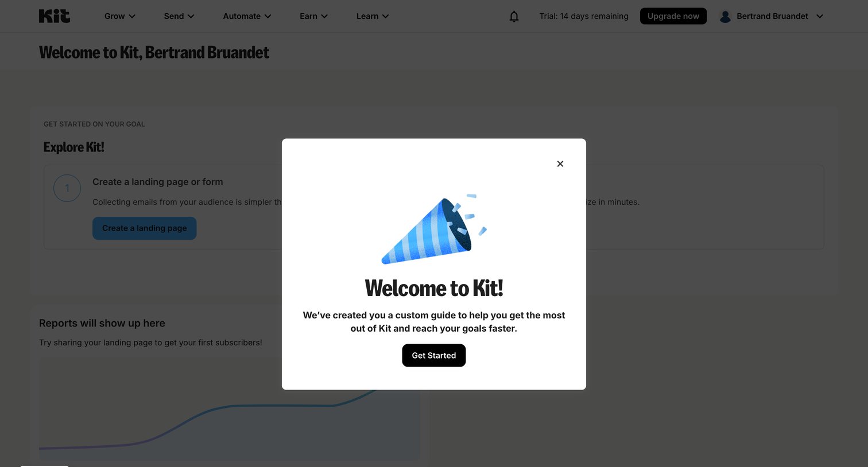Click Create a landing page button
Image resolution: width=868 pixels, height=467 pixels.
pos(145,228)
